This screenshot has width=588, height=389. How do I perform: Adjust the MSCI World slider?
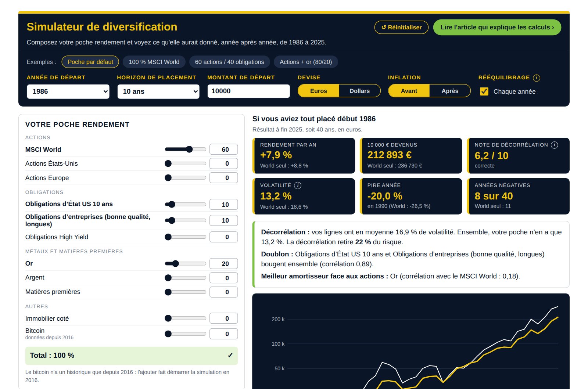click(x=186, y=149)
